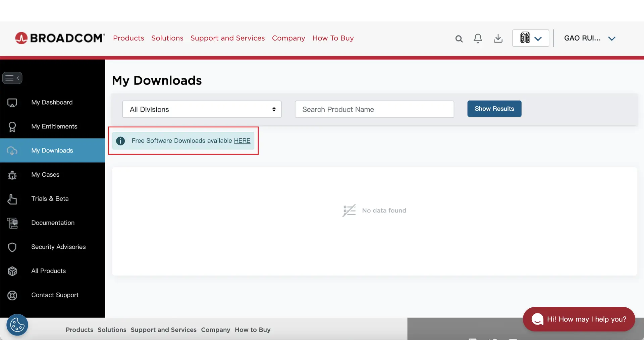The width and height of the screenshot is (644, 362).
Task: Click Products link in the footer
Action: pos(79,330)
